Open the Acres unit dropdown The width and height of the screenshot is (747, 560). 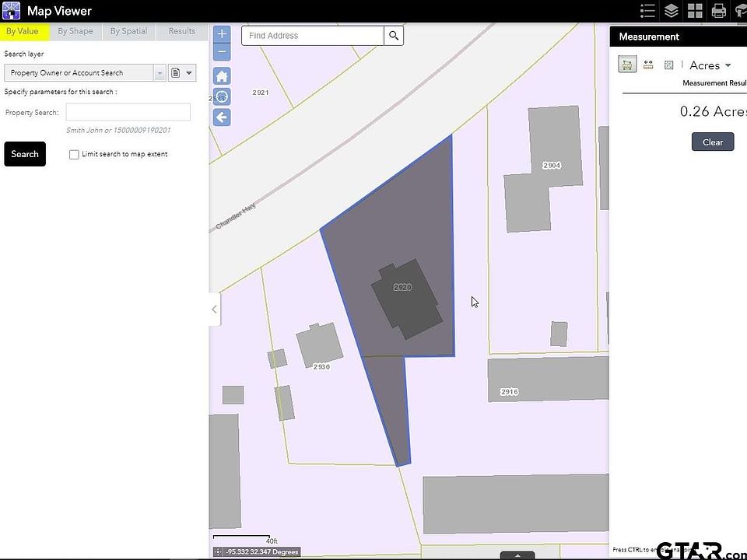(x=710, y=65)
